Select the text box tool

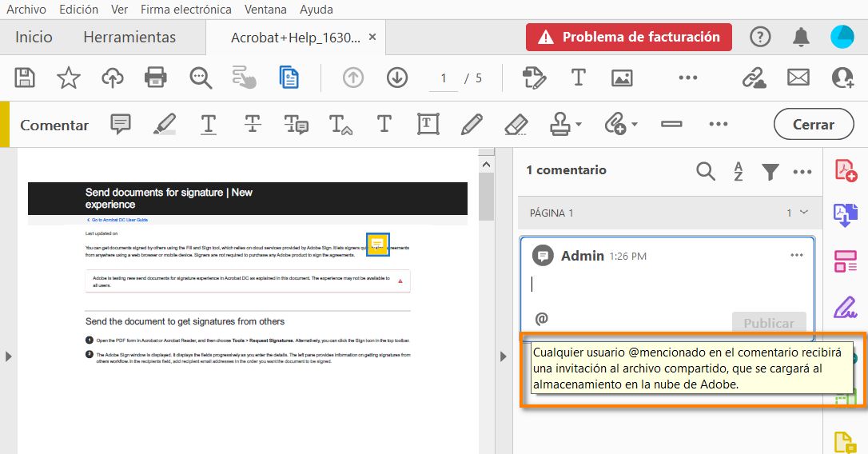point(428,125)
